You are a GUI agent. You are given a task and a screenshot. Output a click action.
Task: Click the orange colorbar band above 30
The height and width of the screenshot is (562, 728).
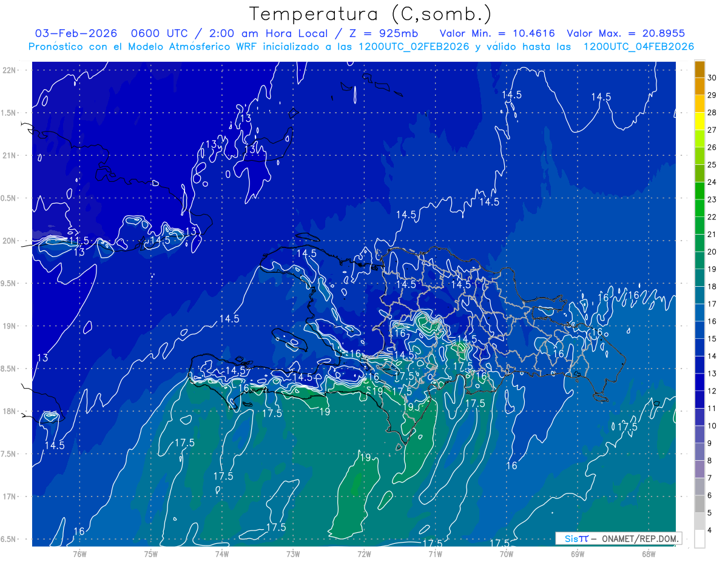[x=699, y=69]
